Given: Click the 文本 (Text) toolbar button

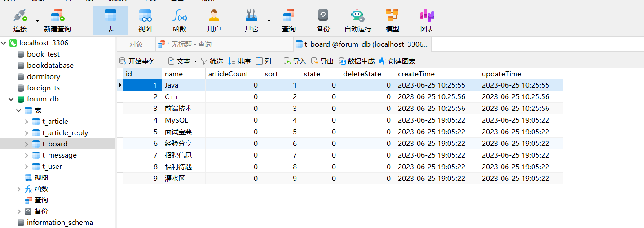Looking at the screenshot, I should coord(180,61).
